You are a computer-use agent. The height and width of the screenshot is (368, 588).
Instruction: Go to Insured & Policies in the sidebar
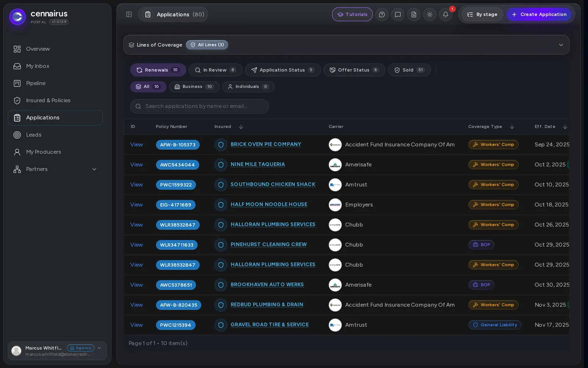click(55, 100)
